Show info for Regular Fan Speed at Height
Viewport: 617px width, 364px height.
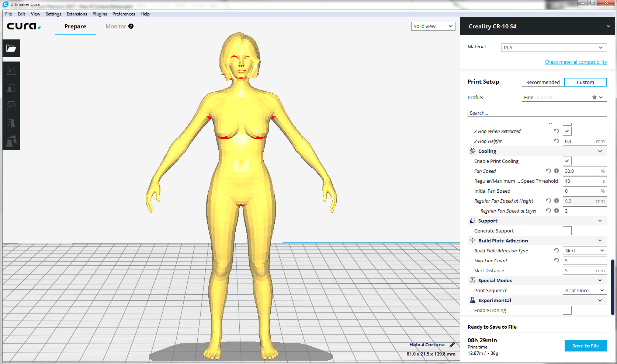pos(556,200)
